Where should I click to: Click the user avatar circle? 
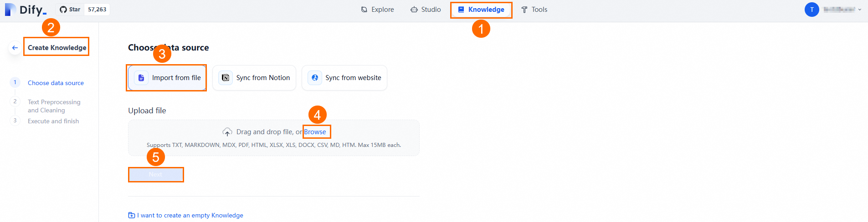tap(812, 10)
